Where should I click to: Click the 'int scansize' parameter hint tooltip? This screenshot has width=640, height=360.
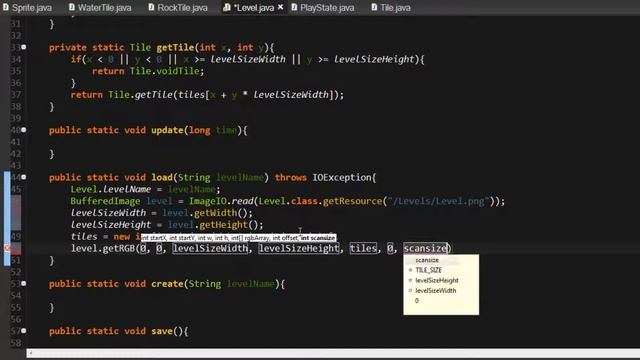point(318,238)
